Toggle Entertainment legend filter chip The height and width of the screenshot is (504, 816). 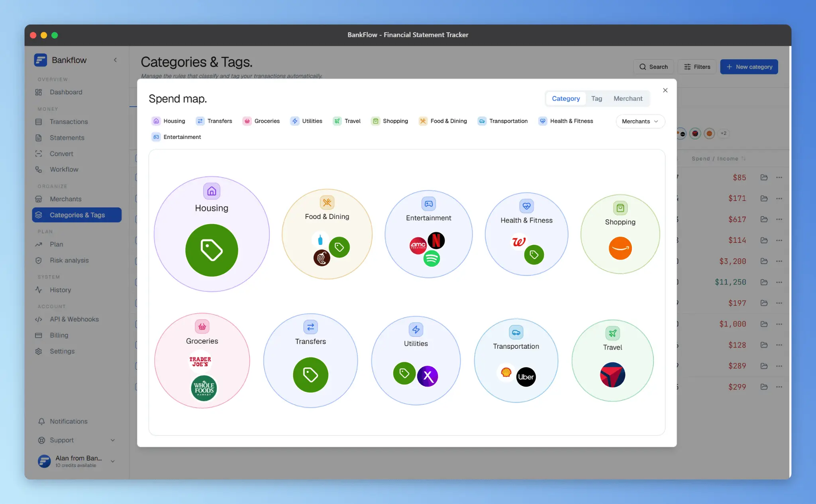coord(176,137)
